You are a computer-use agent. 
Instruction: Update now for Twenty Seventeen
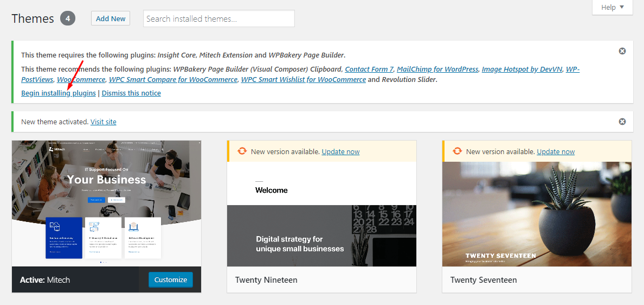tap(556, 151)
